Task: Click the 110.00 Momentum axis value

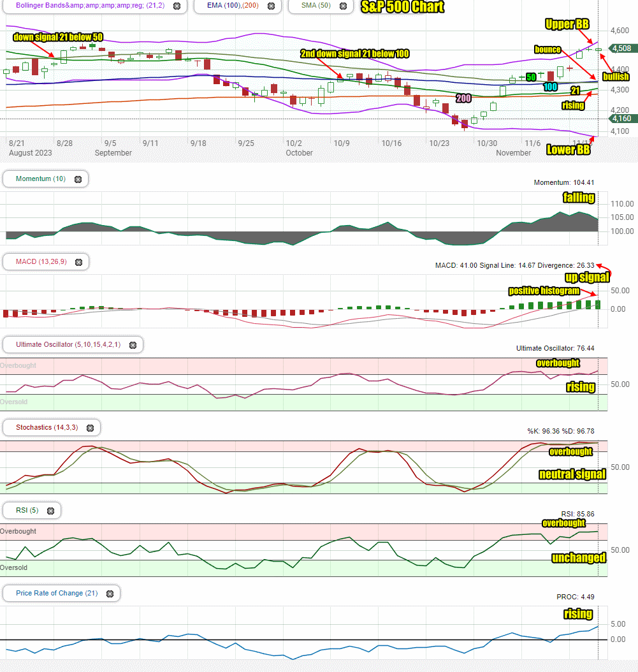Action: pyautogui.click(x=622, y=203)
